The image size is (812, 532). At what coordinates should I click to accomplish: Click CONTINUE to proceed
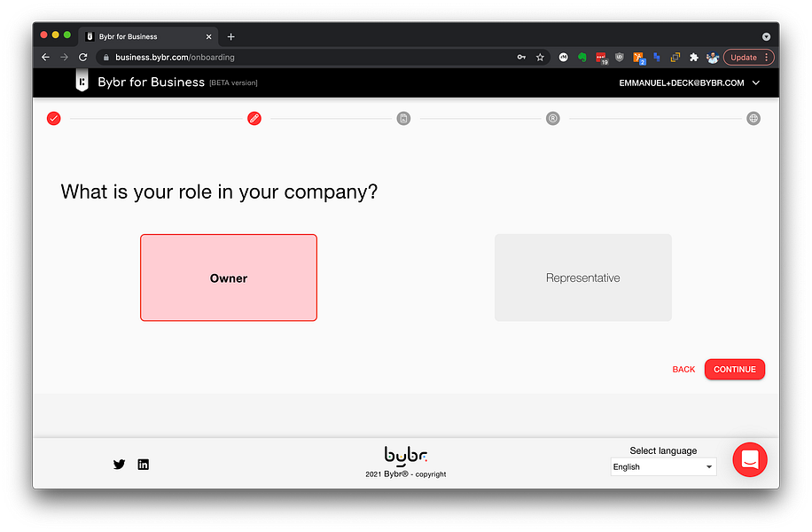735,369
